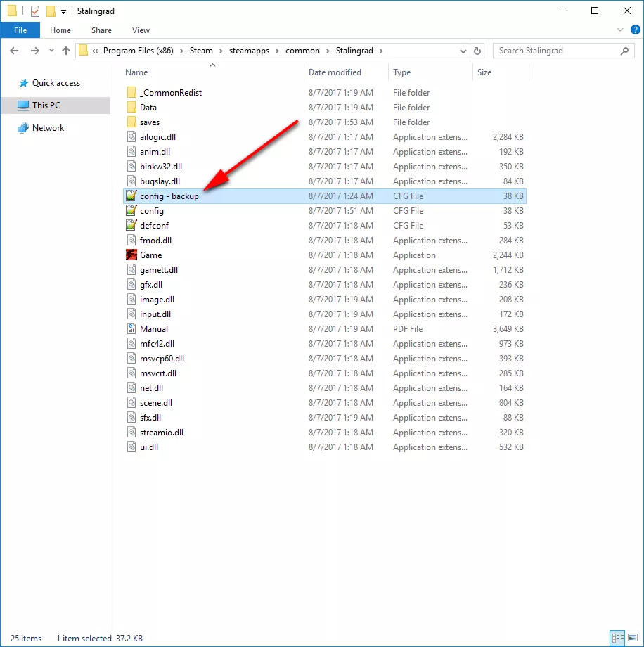644x647 pixels.
Task: Open Customize Quick Access Toolbar dropdown
Action: [x=63, y=11]
